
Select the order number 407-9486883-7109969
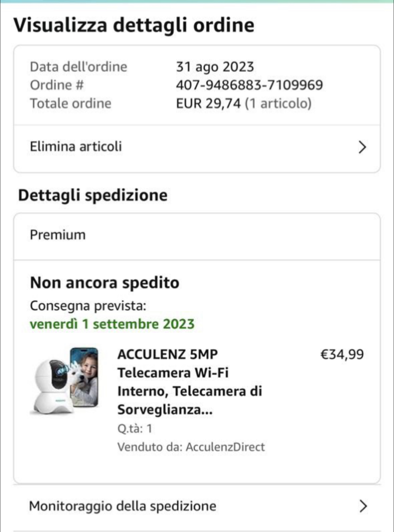[x=249, y=85]
